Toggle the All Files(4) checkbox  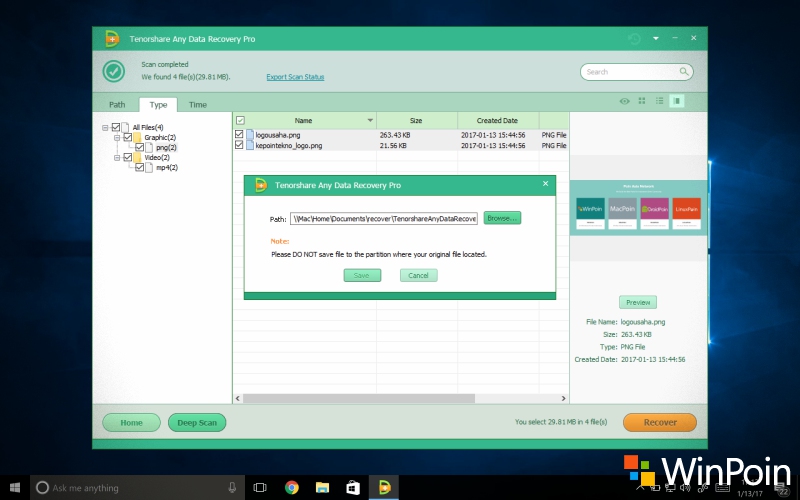tap(116, 127)
